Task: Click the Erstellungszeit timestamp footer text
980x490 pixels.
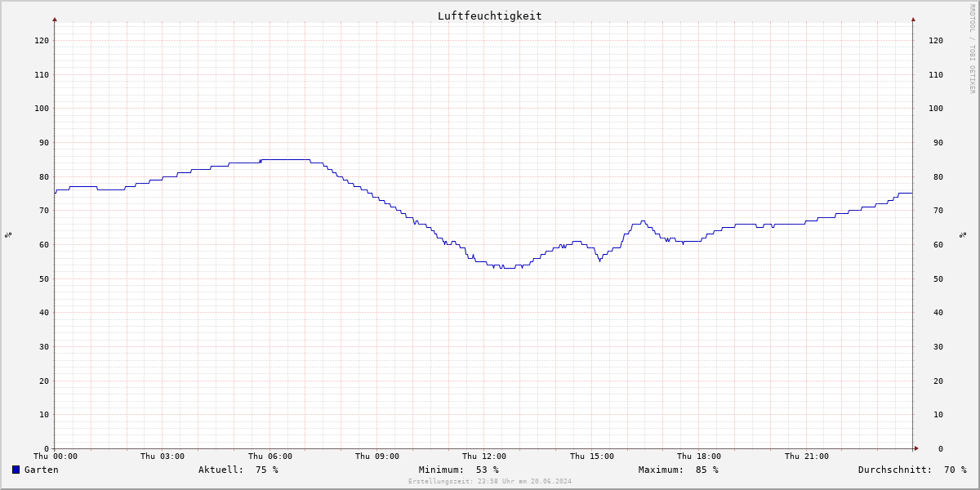Action: (490, 481)
